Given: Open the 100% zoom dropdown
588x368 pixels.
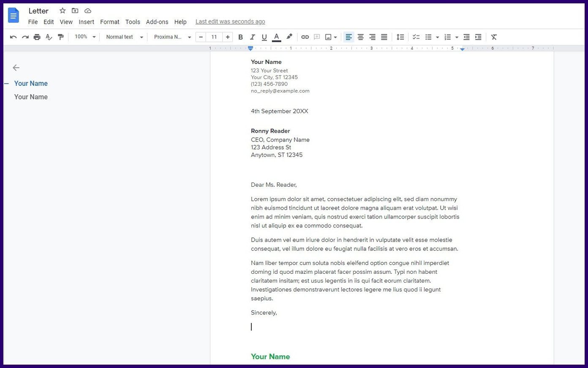Looking at the screenshot, I should pos(85,37).
